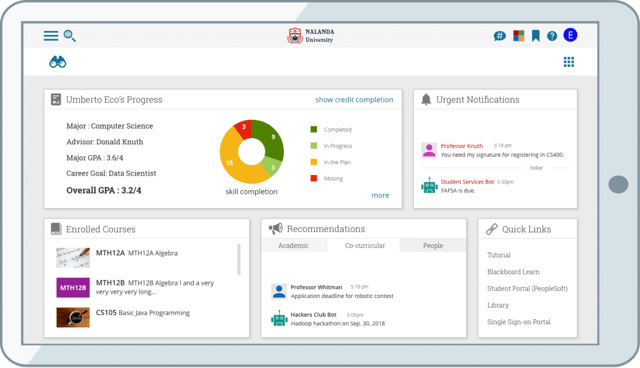The image size is (640, 368).
Task: Click the Enrolled Courses book icon
Action: (56, 229)
